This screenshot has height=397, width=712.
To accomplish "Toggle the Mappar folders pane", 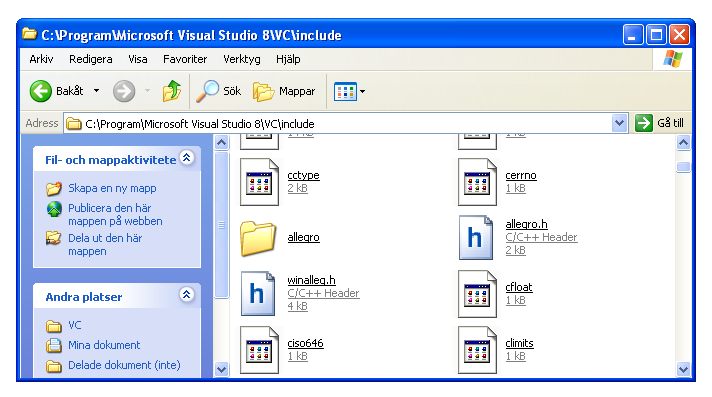I will tap(284, 91).
